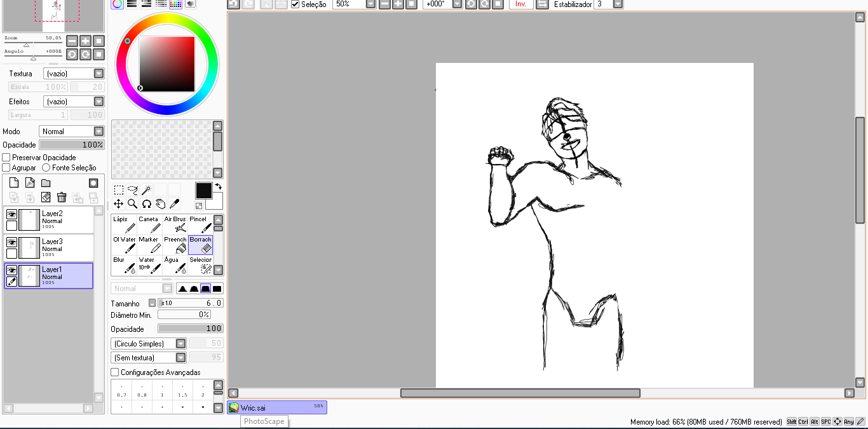Viewport: 868px width, 429px height.
Task: Open the Estabilizador value dropdown
Action: pyautogui.click(x=618, y=4)
